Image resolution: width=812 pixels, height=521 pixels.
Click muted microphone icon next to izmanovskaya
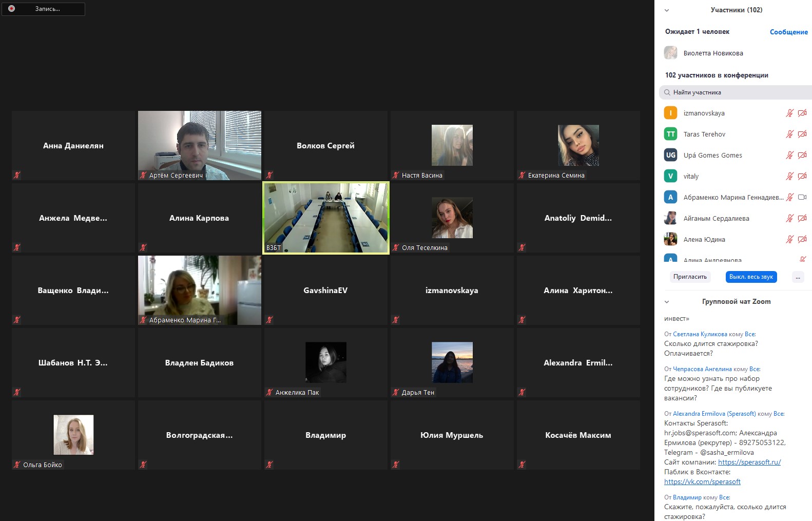pyautogui.click(x=789, y=113)
